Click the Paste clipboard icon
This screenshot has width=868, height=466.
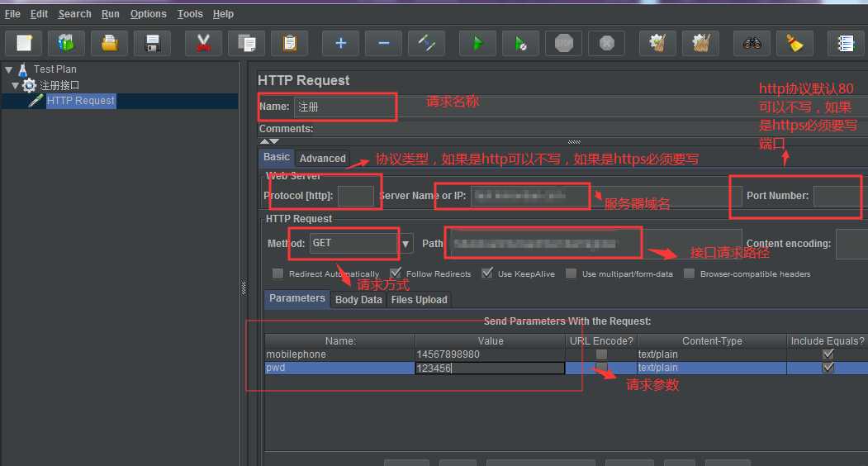click(289, 43)
